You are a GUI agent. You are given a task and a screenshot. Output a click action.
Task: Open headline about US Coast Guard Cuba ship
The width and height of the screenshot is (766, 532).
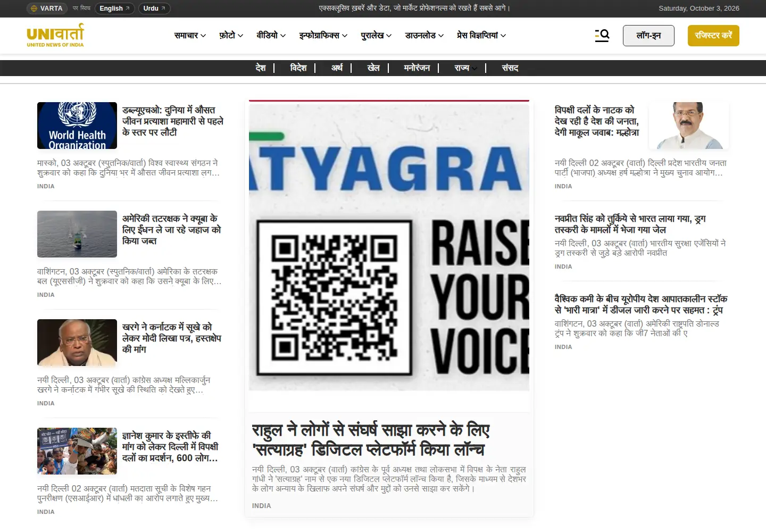(x=171, y=230)
